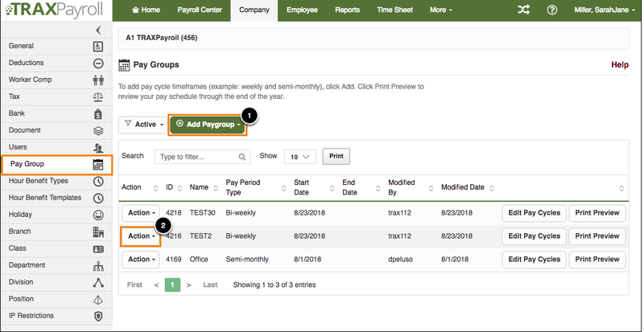644x332 pixels.
Task: Click the next page arrow
Action: (188, 285)
